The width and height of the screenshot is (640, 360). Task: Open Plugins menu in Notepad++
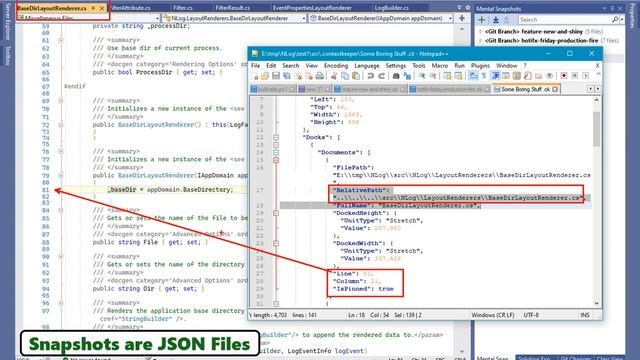click(x=480, y=65)
